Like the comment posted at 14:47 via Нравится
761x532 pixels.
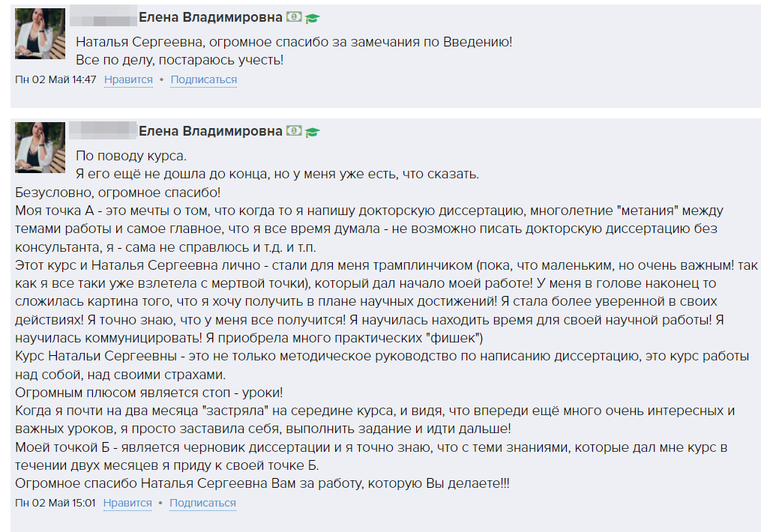tap(128, 79)
